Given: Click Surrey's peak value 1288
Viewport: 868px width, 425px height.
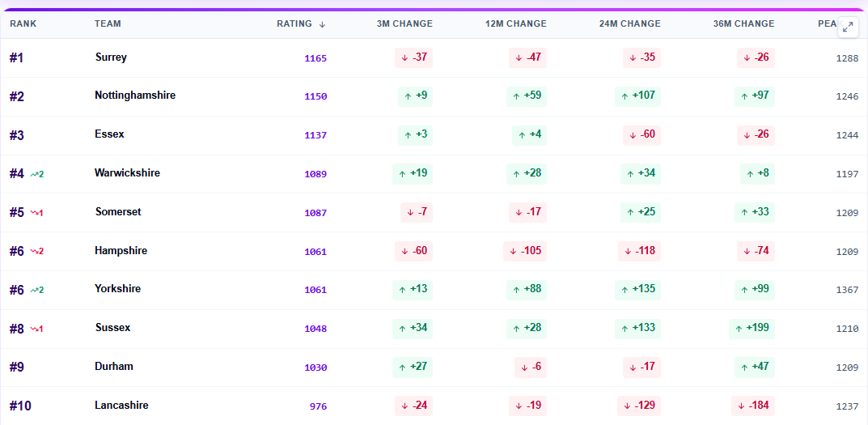Looking at the screenshot, I should click(x=847, y=58).
